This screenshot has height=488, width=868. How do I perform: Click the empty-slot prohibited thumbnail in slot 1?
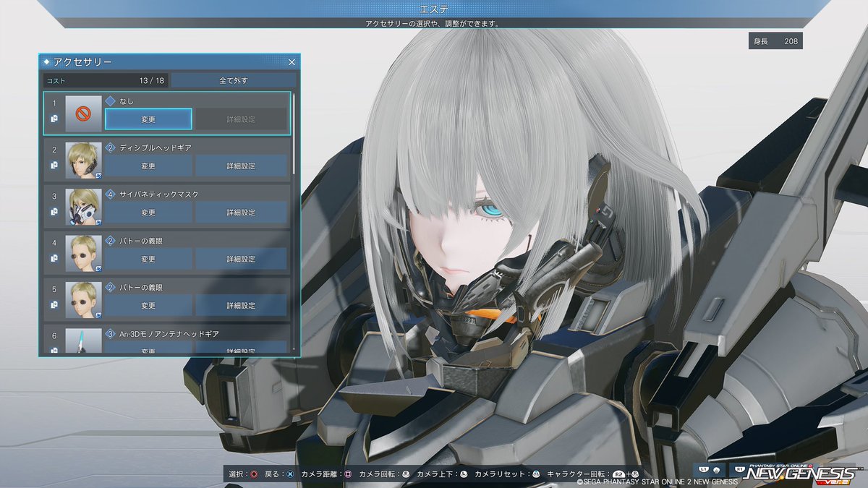click(x=83, y=114)
